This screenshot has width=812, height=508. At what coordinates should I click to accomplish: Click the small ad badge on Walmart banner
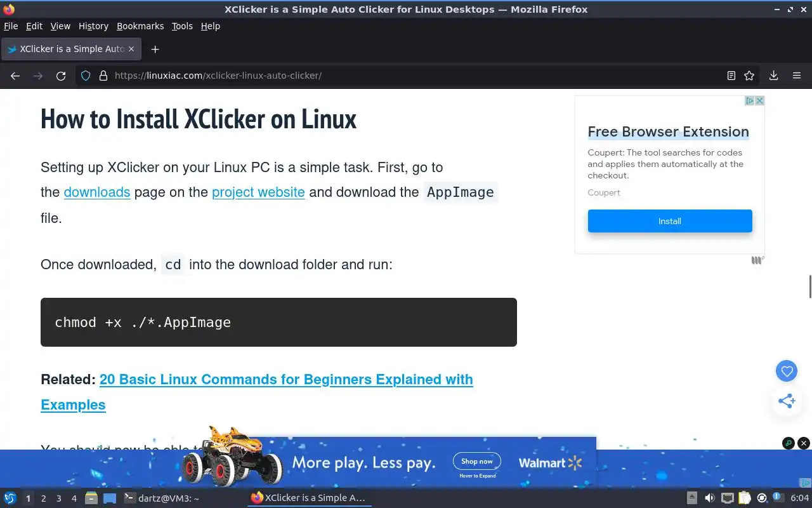(805, 483)
